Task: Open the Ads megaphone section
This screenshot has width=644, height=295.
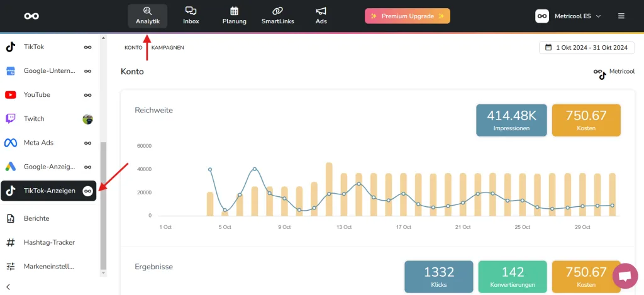Action: pos(321,16)
